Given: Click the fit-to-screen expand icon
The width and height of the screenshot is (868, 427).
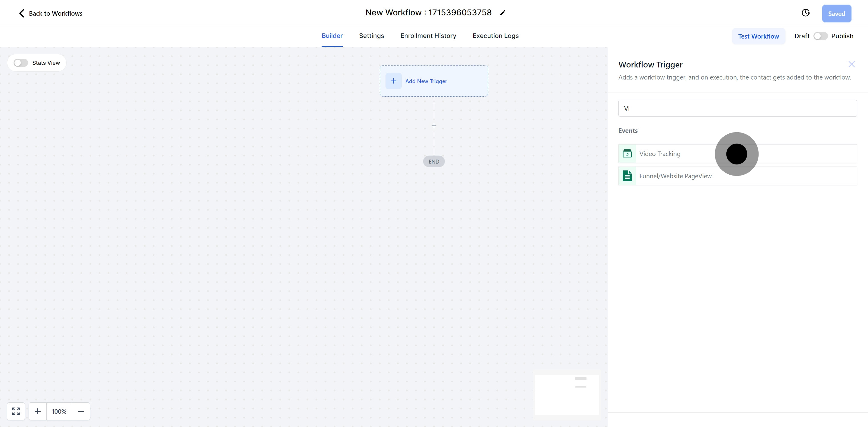Looking at the screenshot, I should pyautogui.click(x=16, y=411).
